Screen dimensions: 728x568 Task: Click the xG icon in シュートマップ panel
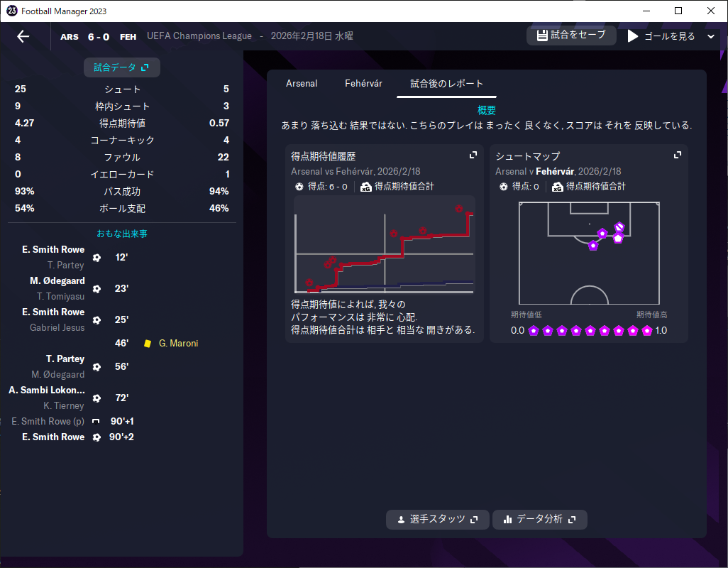click(x=557, y=187)
